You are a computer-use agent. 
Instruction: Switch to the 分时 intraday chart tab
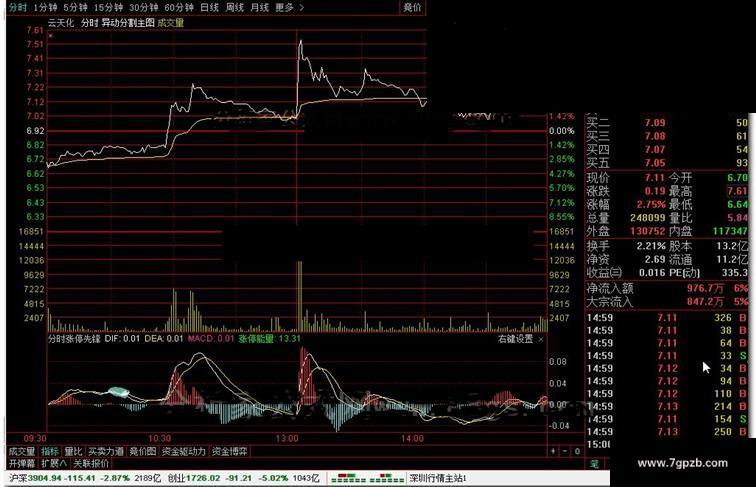18,7
